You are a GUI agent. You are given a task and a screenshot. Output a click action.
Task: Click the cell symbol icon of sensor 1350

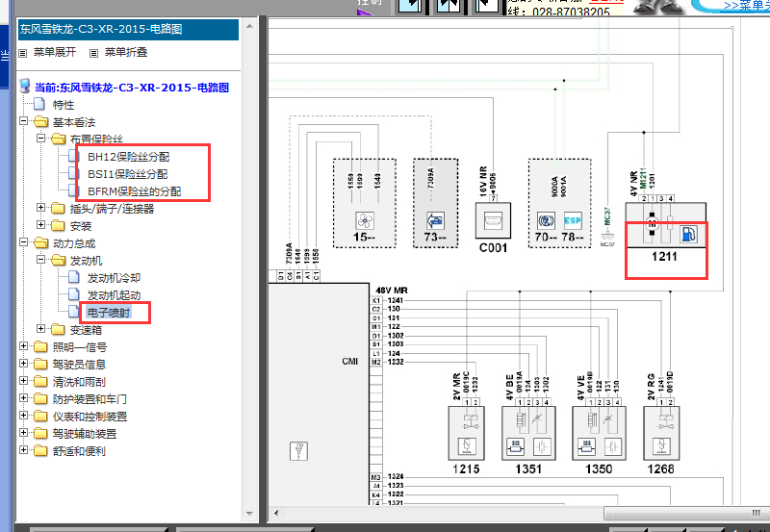coord(612,445)
